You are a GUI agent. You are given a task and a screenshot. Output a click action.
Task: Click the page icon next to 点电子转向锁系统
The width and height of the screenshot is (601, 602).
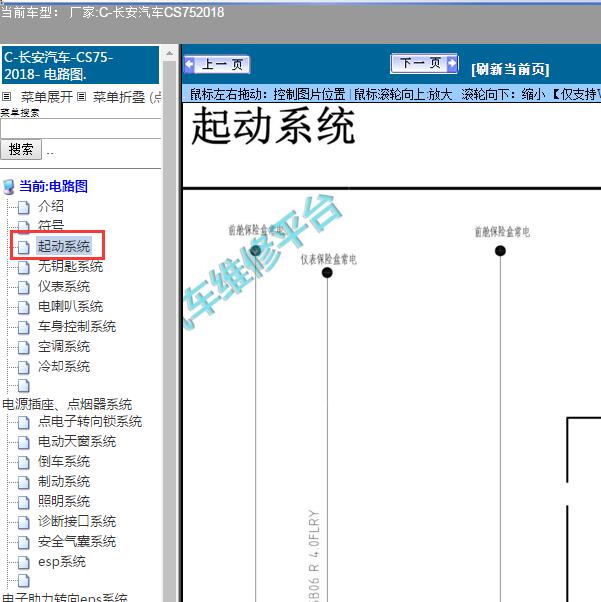(23, 422)
